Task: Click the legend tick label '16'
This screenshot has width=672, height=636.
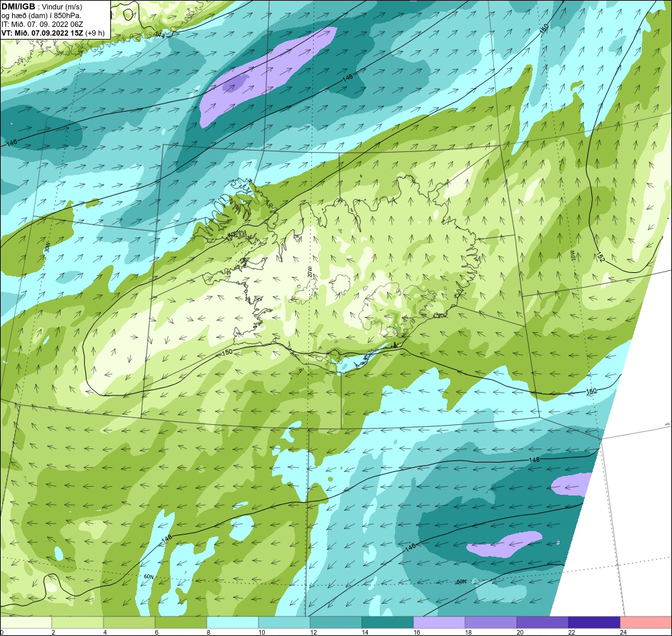Action: point(417,632)
